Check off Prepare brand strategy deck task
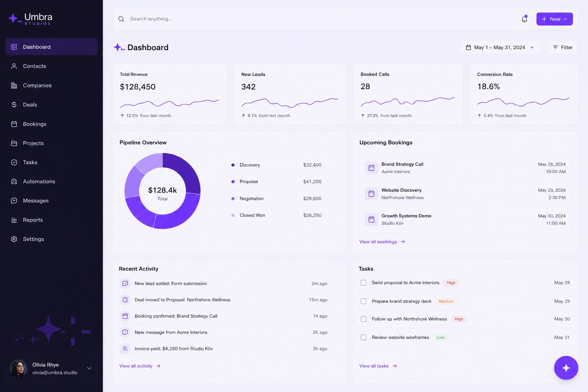The image size is (588, 392). tap(364, 301)
